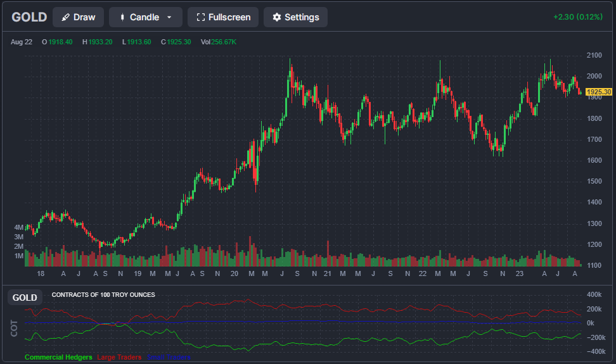Click the 23 year label on time axis
Screen dimensions: 616x364
[520, 273]
